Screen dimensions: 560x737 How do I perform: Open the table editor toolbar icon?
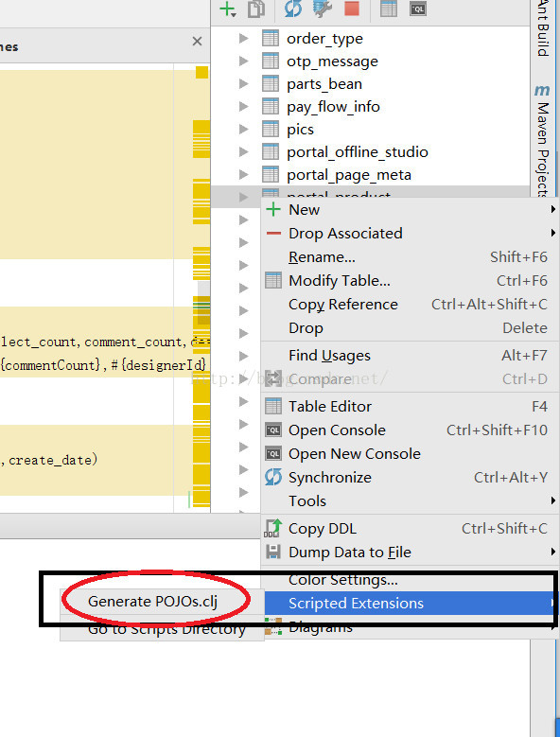tap(389, 9)
